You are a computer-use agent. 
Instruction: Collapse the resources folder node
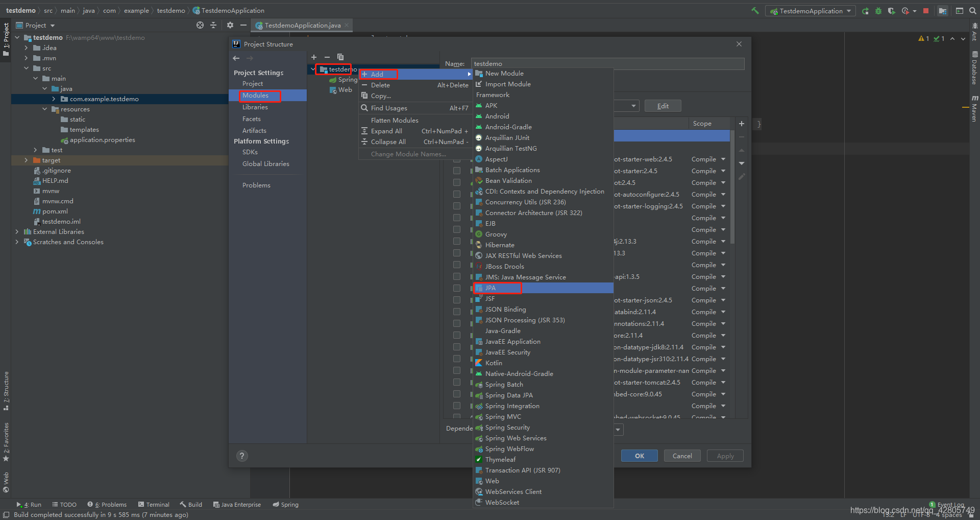tap(44, 109)
